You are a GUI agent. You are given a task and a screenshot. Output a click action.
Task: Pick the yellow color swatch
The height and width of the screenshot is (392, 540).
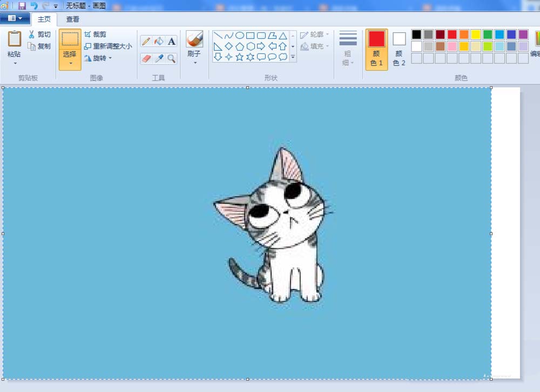476,35
